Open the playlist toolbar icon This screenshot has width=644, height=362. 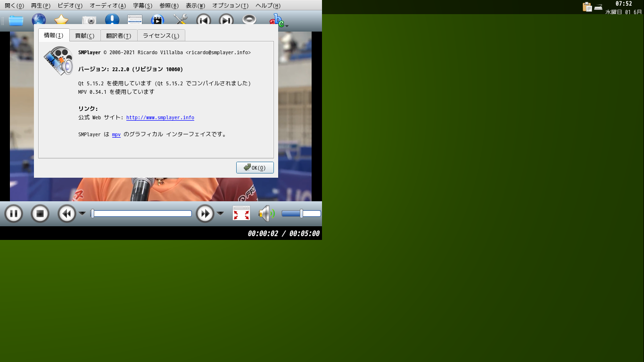pos(135,20)
